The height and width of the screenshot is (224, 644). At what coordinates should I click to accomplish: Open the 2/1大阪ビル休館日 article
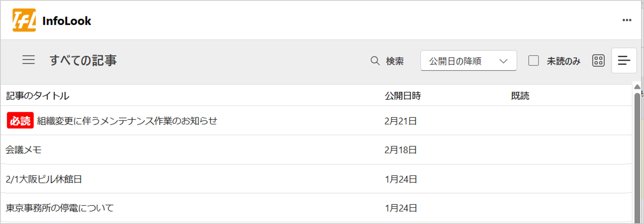coord(44,179)
